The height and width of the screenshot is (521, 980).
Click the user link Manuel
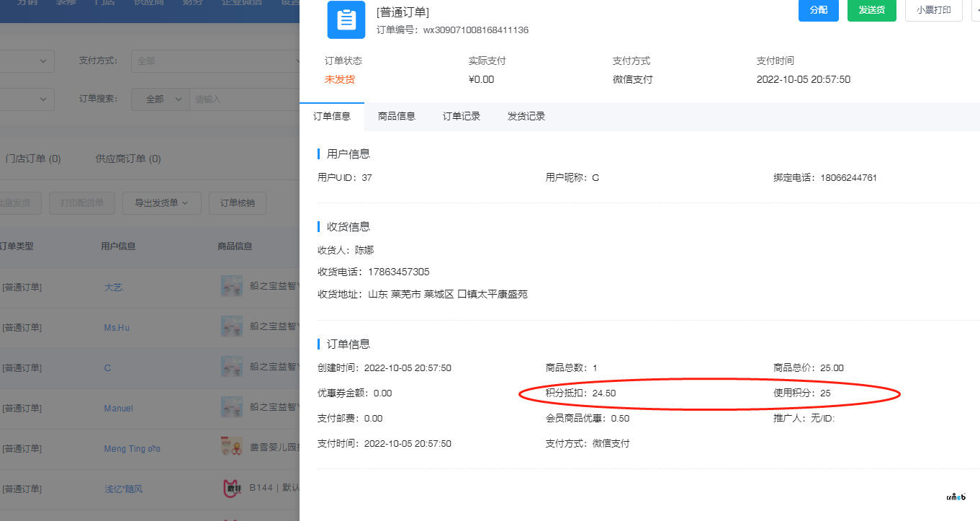point(118,408)
